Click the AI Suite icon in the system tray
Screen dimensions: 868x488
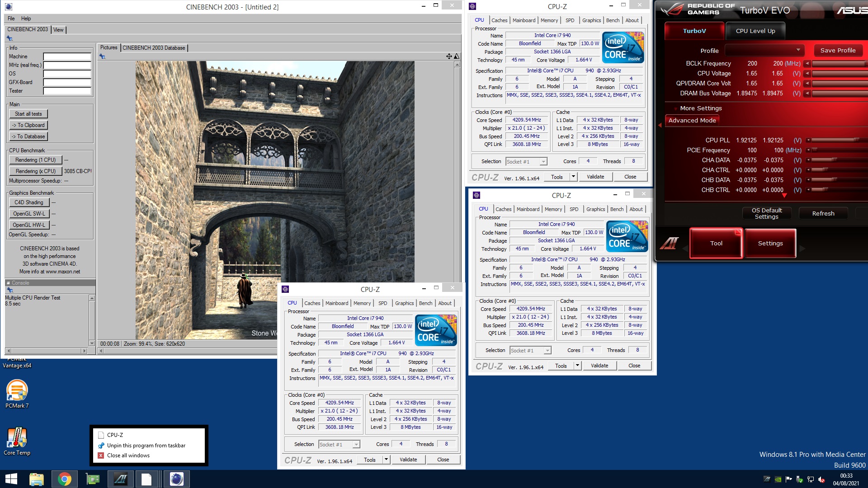[x=767, y=479]
